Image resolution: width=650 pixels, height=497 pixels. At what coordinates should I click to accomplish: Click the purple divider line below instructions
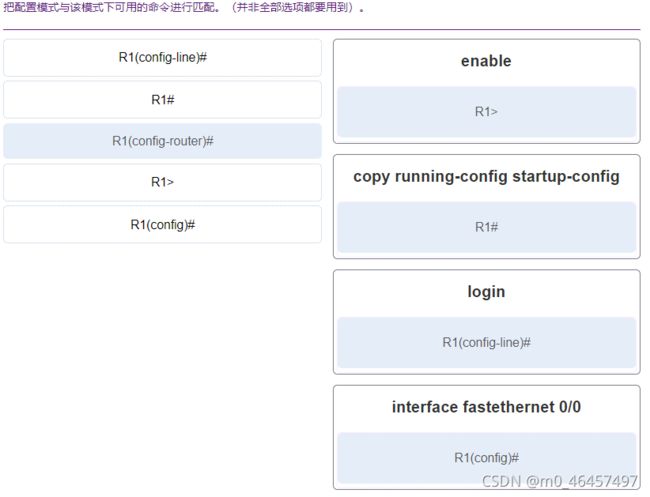point(322,29)
